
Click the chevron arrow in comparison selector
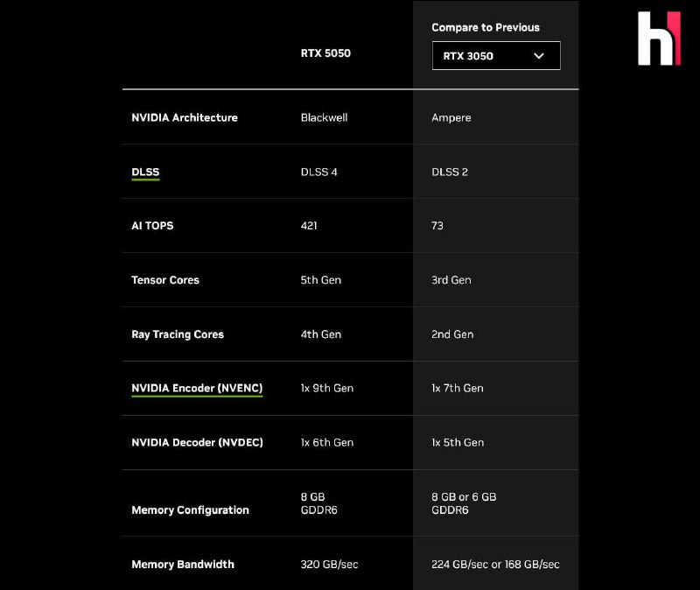coord(539,56)
